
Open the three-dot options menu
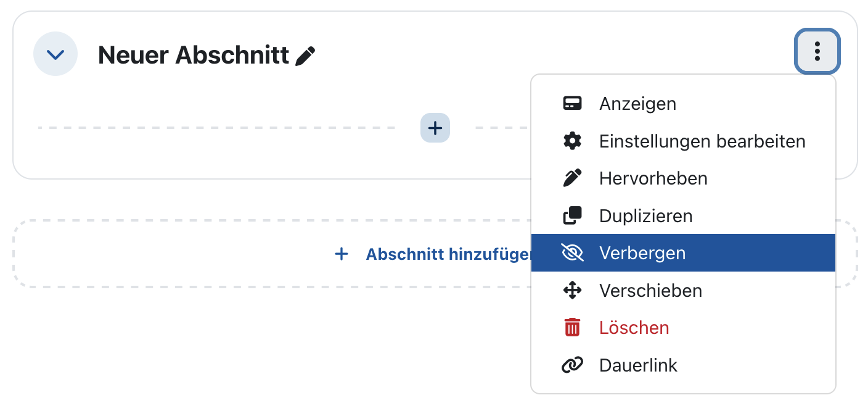tap(817, 51)
